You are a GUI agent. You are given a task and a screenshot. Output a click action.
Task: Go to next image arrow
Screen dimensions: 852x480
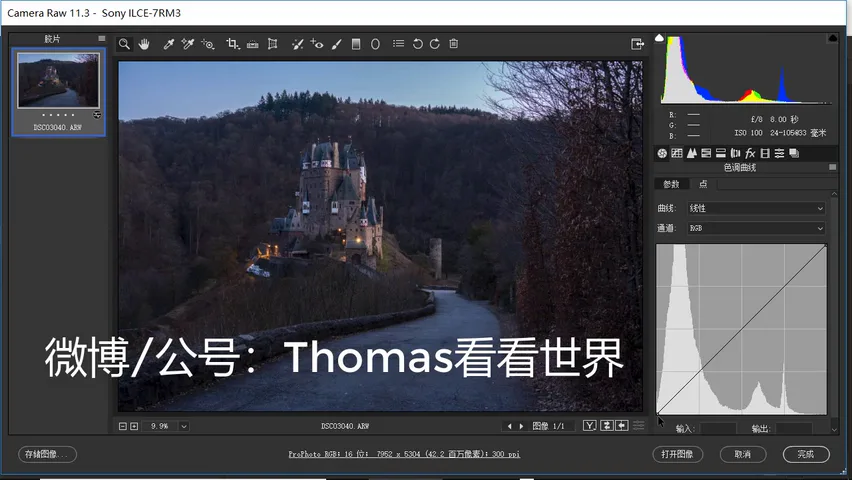[522, 426]
